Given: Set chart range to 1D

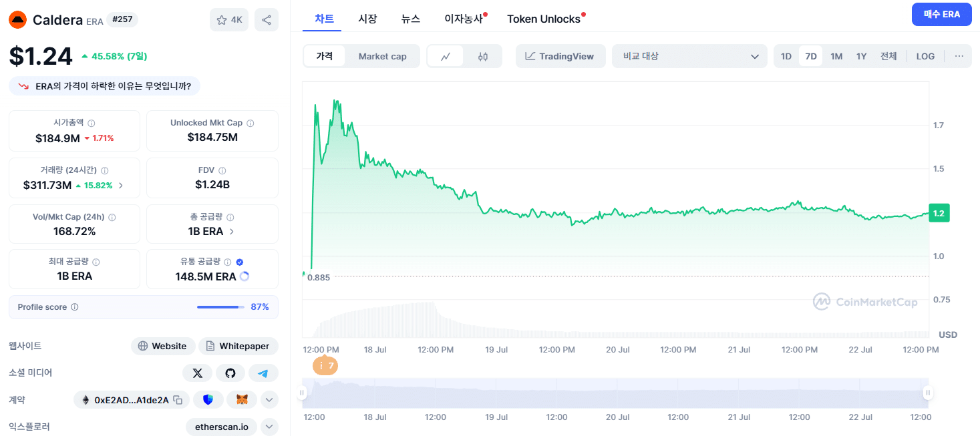Looking at the screenshot, I should (786, 56).
